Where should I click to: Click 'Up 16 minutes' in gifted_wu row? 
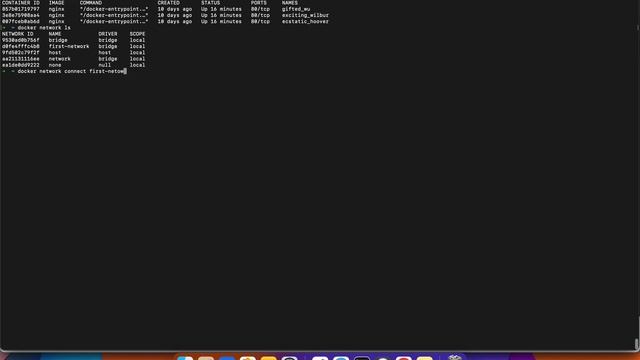coord(221,9)
